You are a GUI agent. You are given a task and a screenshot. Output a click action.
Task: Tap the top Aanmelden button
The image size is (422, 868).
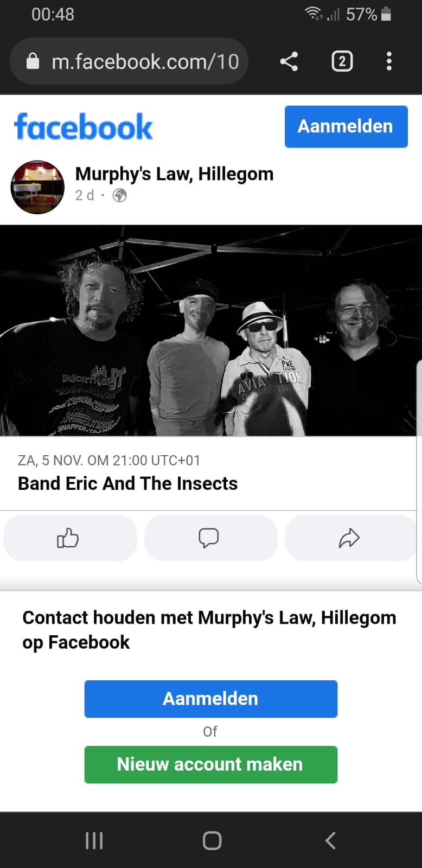pos(346,126)
